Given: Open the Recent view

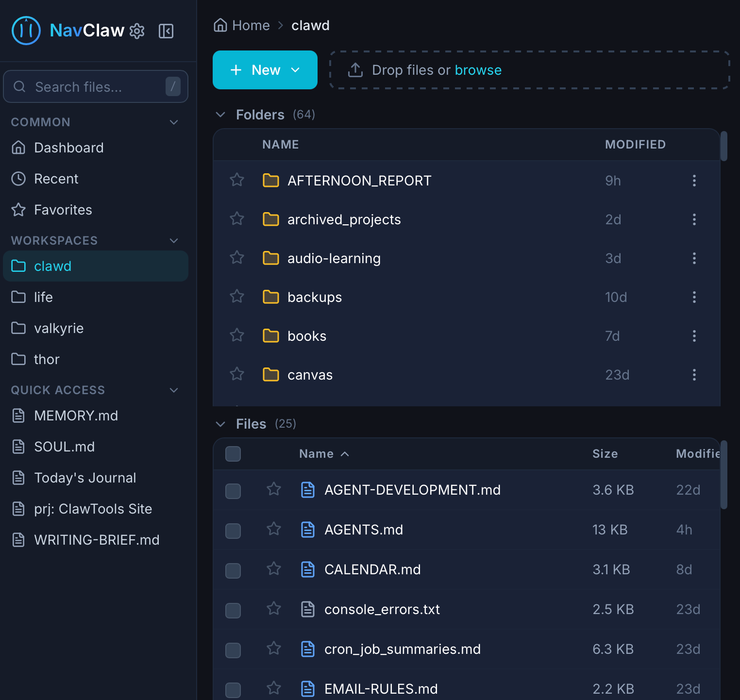Looking at the screenshot, I should 56,179.
